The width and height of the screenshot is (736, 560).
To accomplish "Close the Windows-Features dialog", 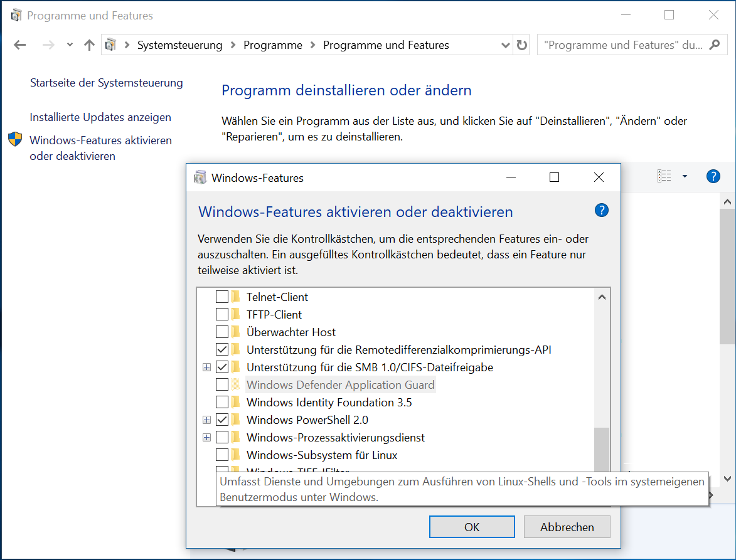I will click(599, 177).
